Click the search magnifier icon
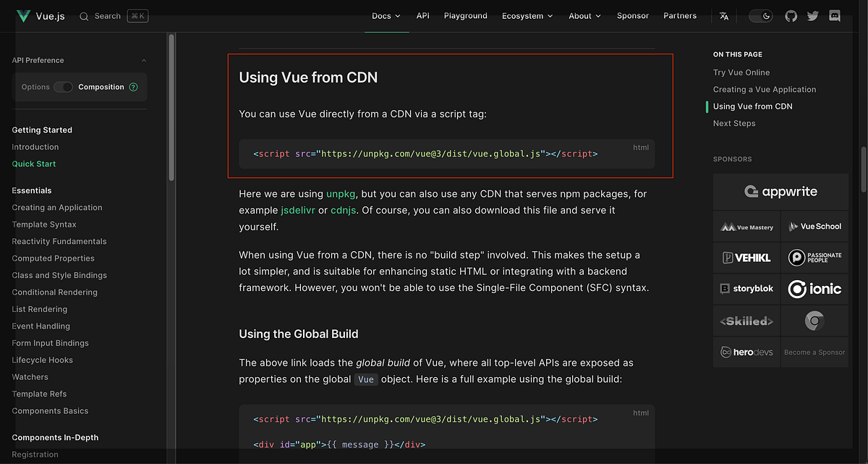This screenshot has width=868, height=464. pyautogui.click(x=85, y=15)
